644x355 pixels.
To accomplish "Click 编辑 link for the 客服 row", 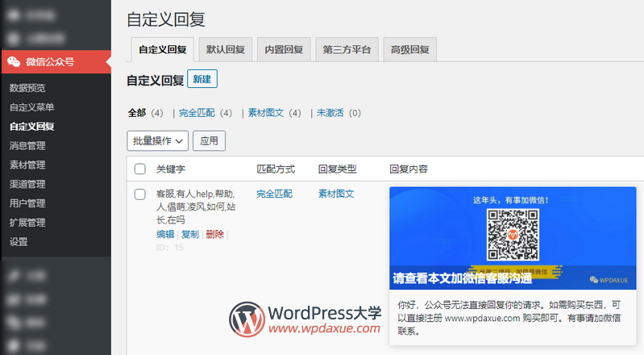I will click(x=165, y=234).
